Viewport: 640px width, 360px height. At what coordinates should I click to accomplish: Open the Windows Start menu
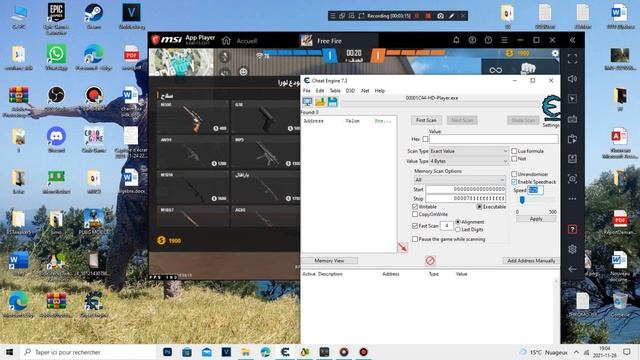click(10, 352)
